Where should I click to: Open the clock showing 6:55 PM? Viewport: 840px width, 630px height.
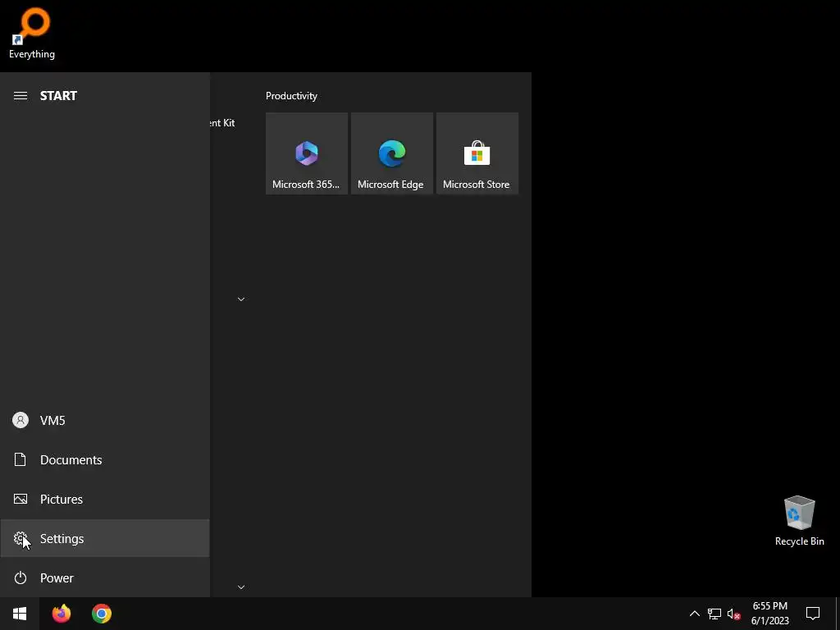(769, 614)
